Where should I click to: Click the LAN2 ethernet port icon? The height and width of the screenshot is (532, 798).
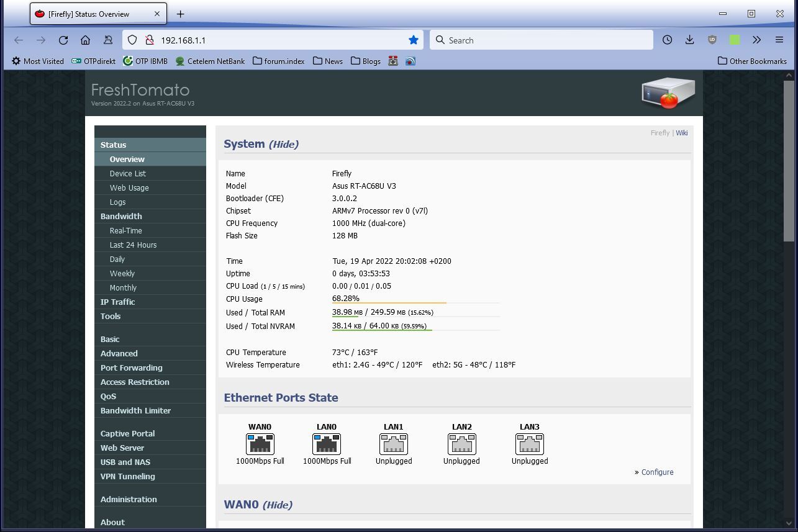point(461,444)
